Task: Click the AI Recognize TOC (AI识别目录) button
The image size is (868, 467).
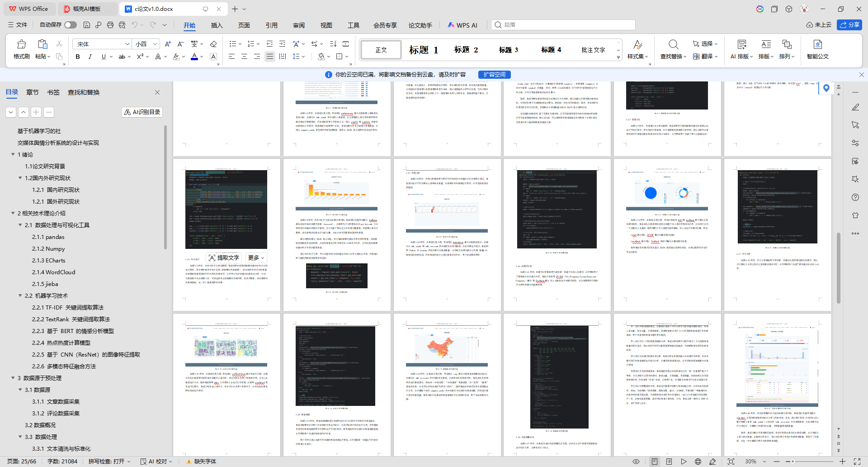Action: [142, 112]
